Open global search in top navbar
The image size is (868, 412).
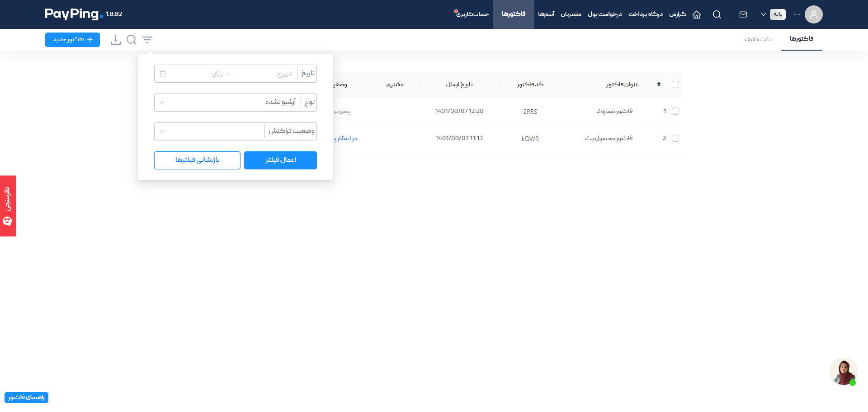click(x=717, y=14)
